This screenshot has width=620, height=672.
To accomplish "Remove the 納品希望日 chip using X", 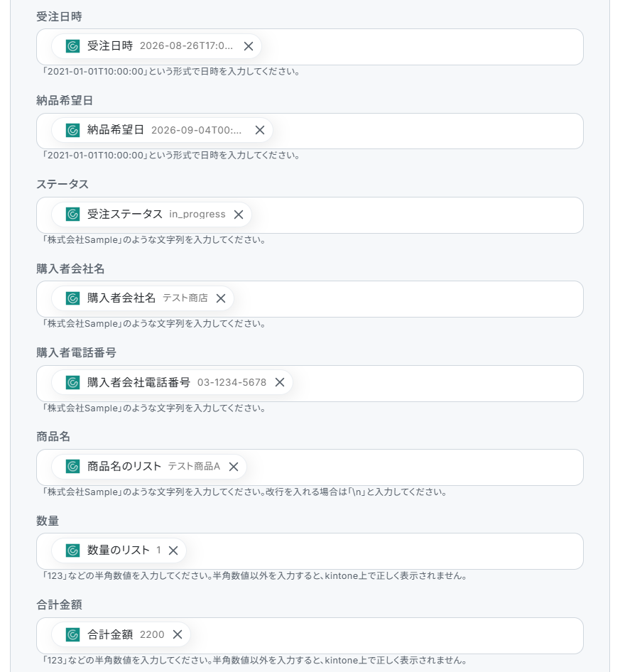I will (260, 130).
